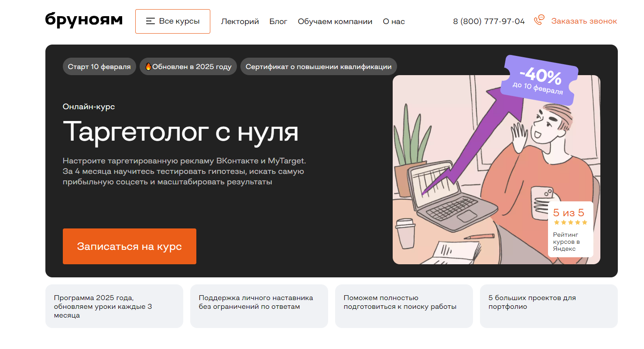This screenshot has height=349, width=644.
Task: Click the five-star rating icons
Action: tap(570, 222)
